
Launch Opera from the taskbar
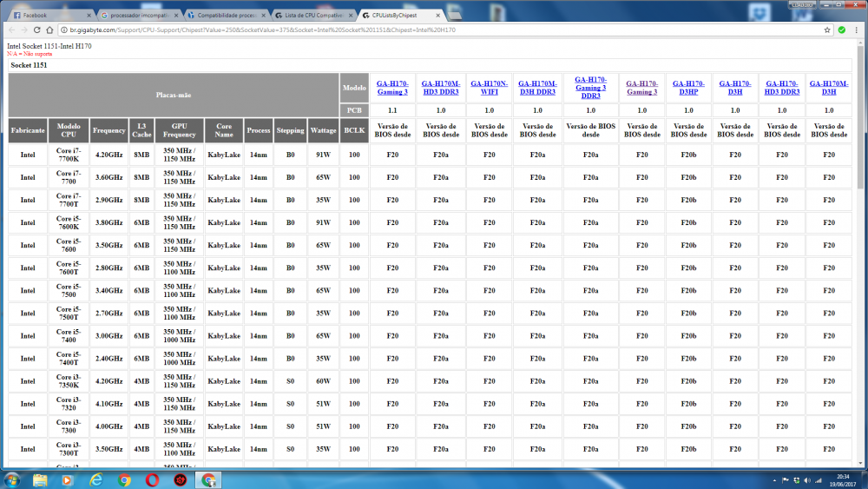click(x=152, y=479)
